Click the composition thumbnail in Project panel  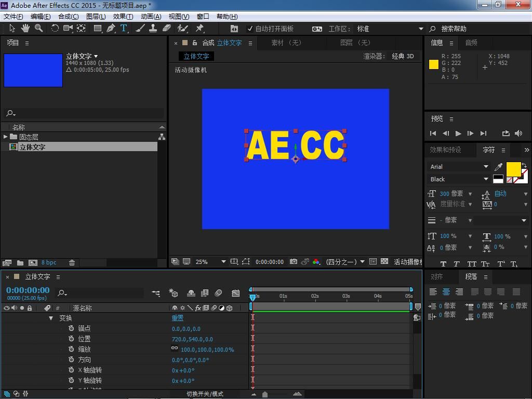click(x=33, y=70)
